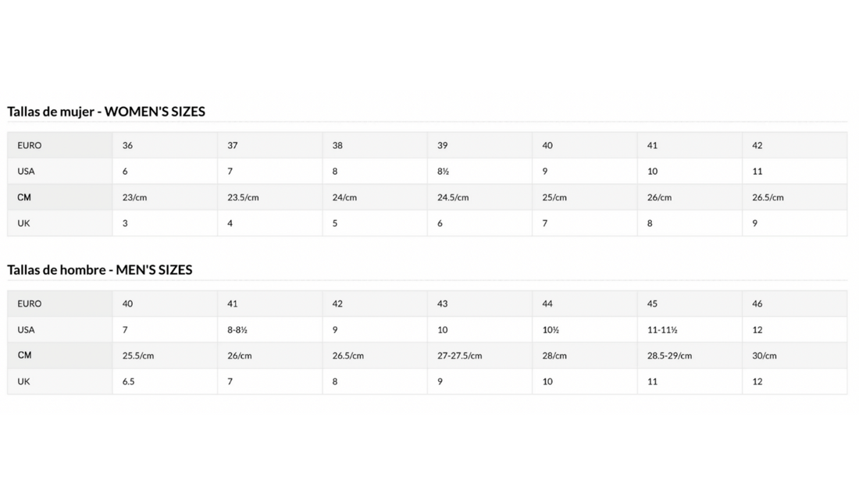Select 23.5/cm in women's CM row
The width and height of the screenshot is (859, 504).
tap(243, 197)
